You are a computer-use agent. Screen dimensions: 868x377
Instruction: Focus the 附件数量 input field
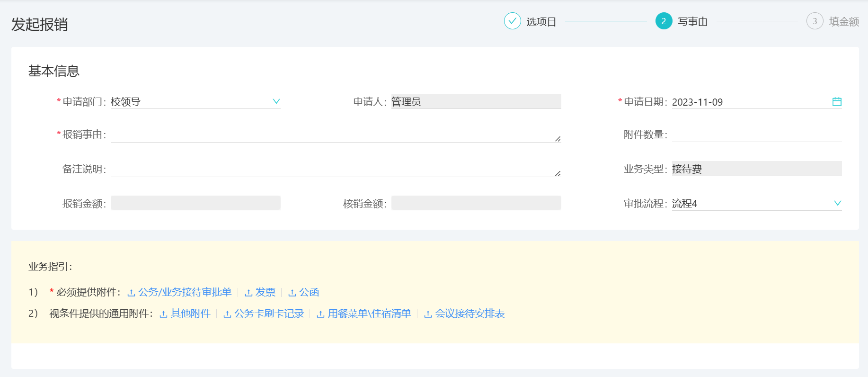tap(757, 135)
